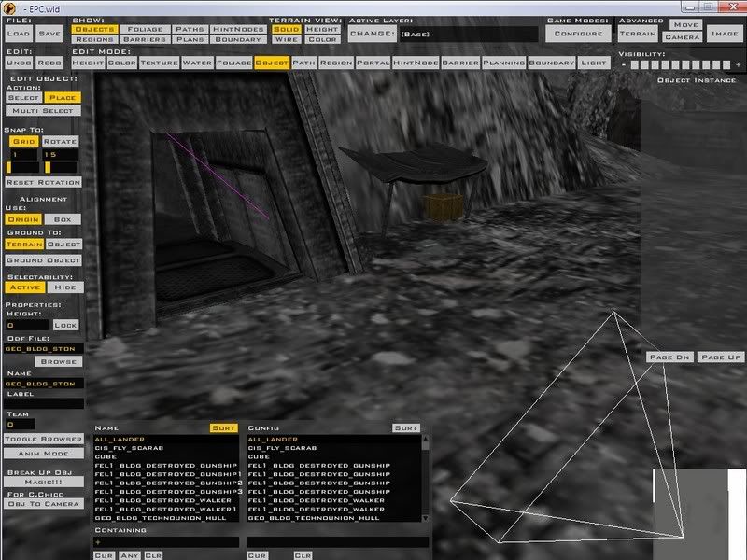747x560 pixels.
Task: Toggle Foliage in the Show section
Action: [145, 29]
